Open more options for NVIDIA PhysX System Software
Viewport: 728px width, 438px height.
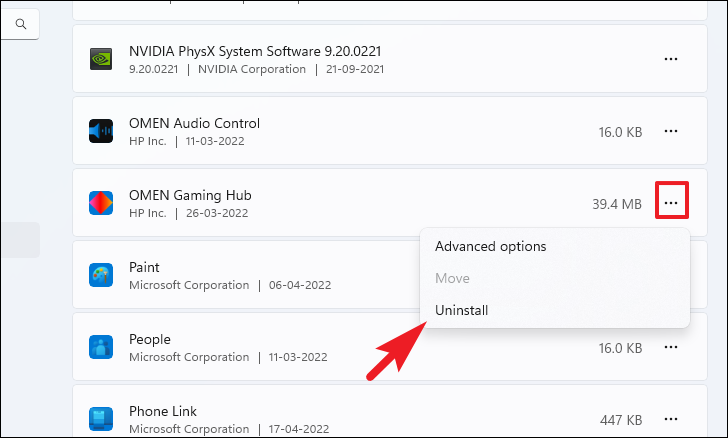pyautogui.click(x=671, y=59)
